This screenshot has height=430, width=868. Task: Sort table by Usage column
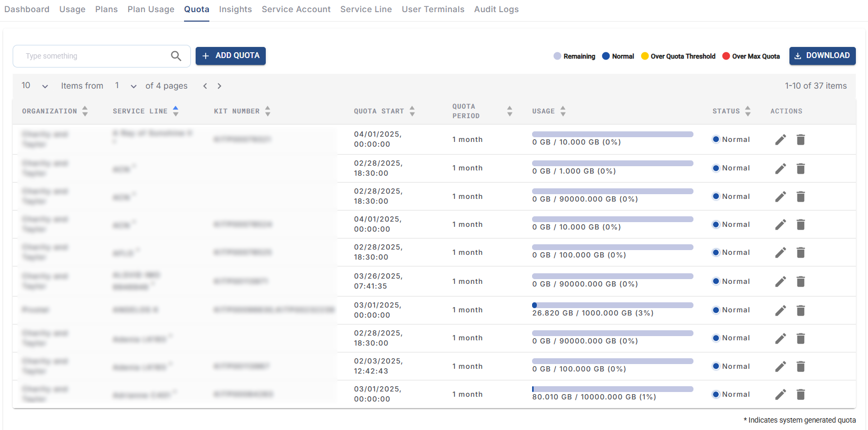coord(563,111)
